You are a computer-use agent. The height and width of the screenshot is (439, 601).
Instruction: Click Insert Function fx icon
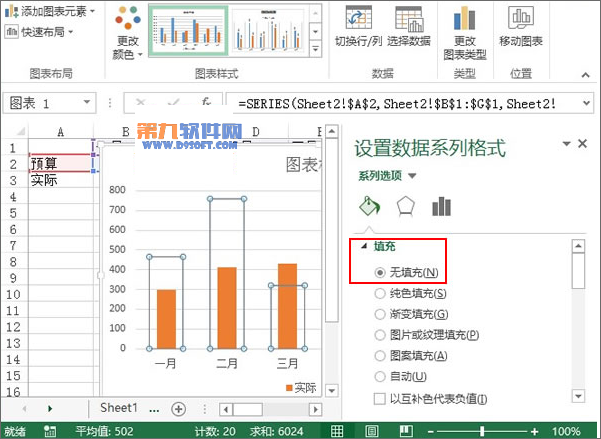206,102
